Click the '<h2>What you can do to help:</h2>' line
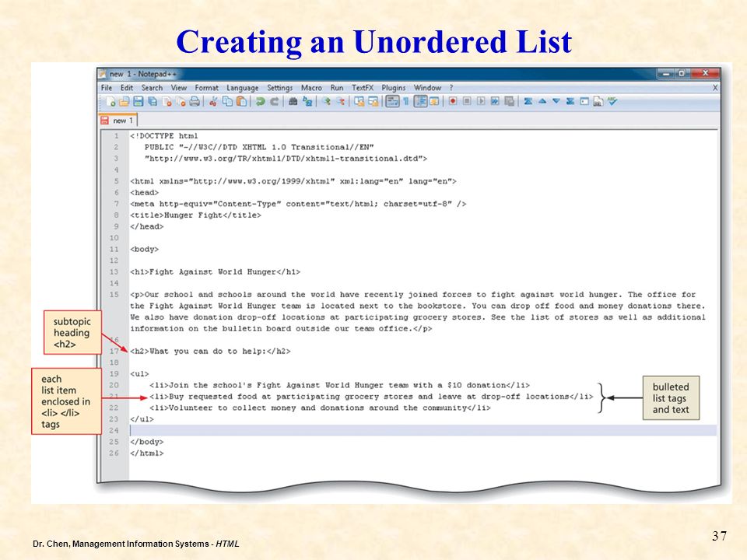 [210, 351]
